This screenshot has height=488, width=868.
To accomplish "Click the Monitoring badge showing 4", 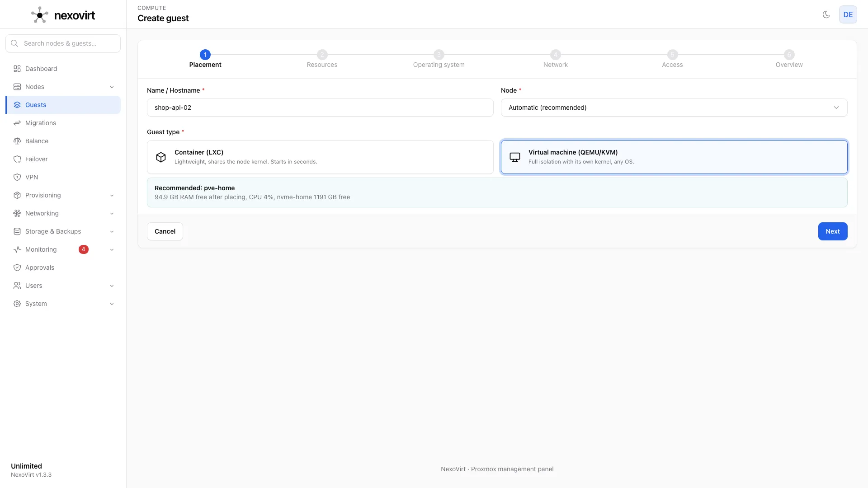I will [x=84, y=249].
